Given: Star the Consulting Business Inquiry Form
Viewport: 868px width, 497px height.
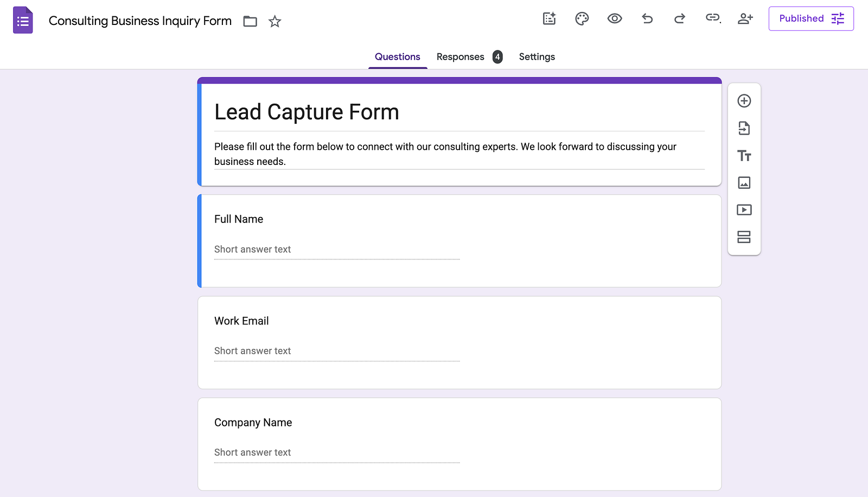Looking at the screenshot, I should point(275,21).
